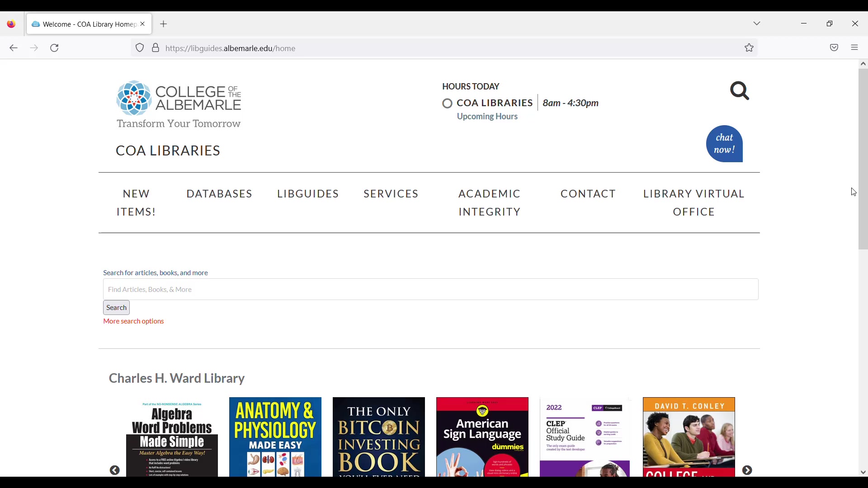
Task: Open the Academic Integrity menu item
Action: coord(490,203)
